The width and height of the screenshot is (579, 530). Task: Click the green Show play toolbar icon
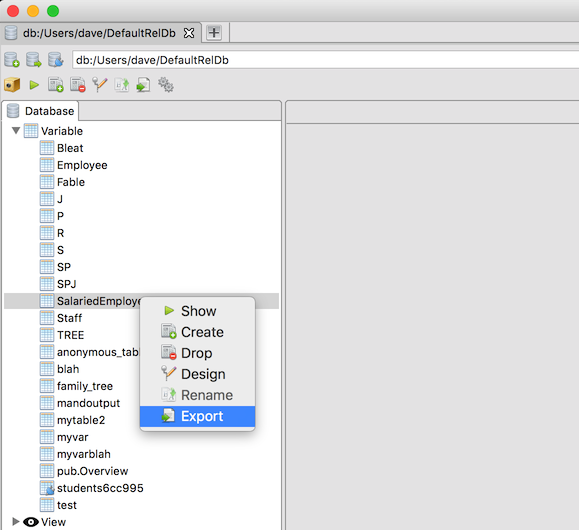34,85
